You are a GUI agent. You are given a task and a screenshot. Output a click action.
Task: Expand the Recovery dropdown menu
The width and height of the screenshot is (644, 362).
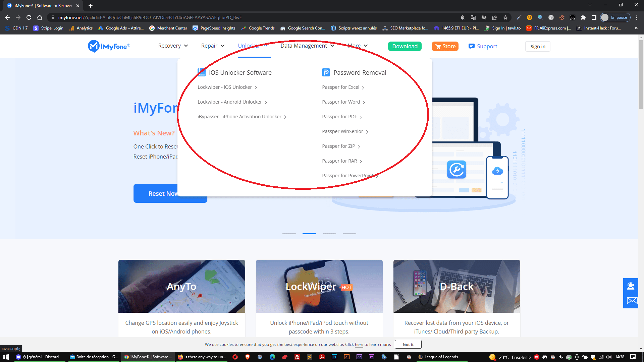173,46
